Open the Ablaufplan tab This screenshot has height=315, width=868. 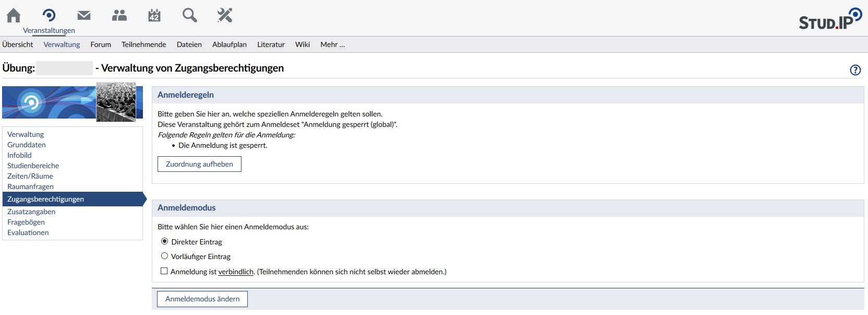[x=230, y=44]
